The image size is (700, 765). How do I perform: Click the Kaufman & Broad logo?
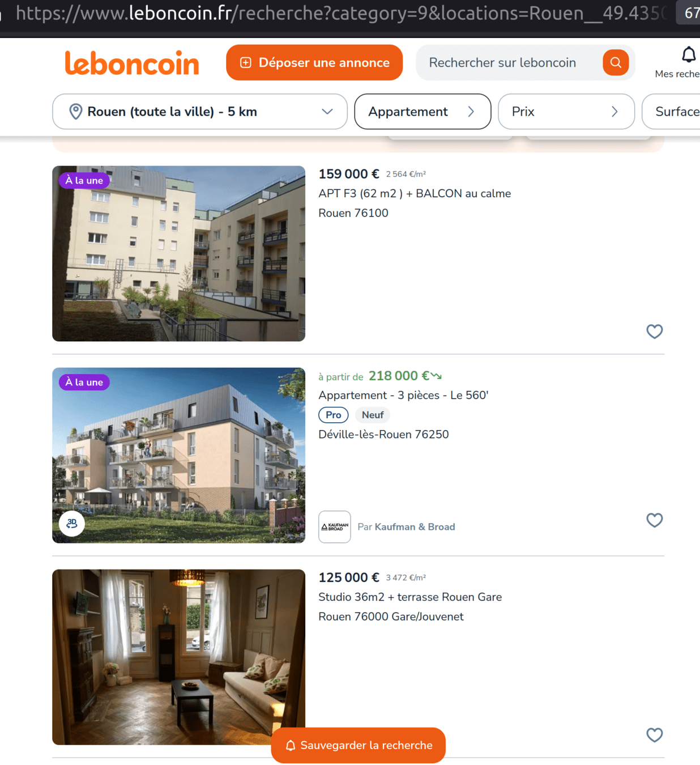[x=335, y=527]
